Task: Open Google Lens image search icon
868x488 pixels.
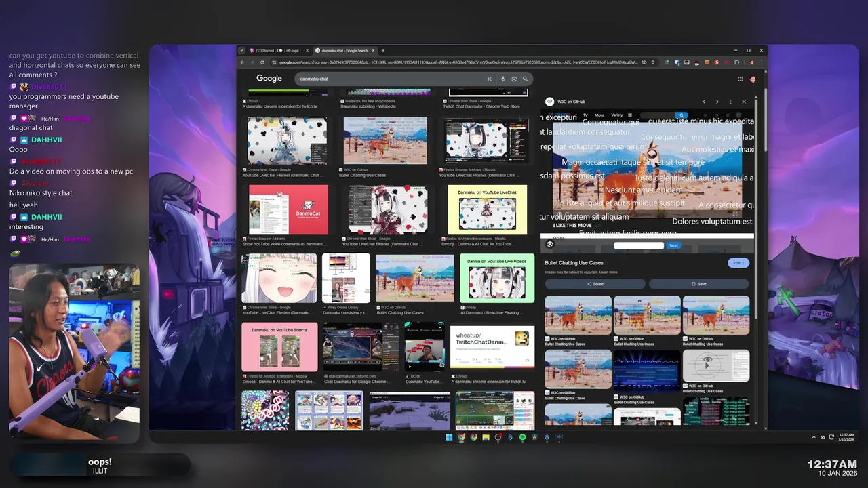Action: coord(514,79)
